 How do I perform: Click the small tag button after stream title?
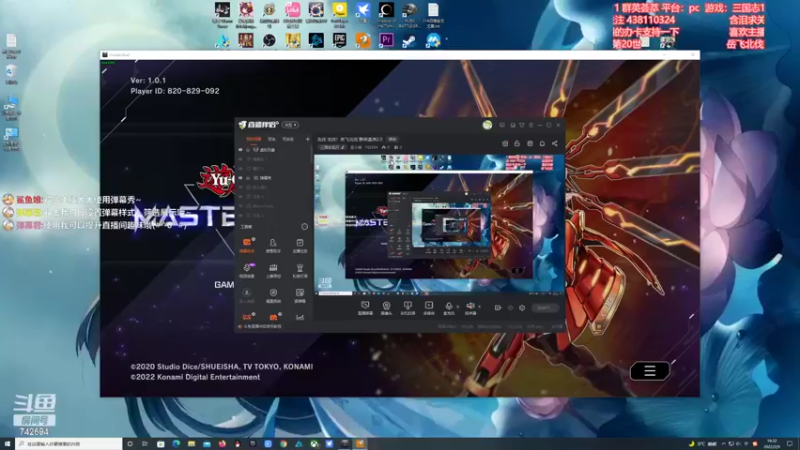point(392,139)
